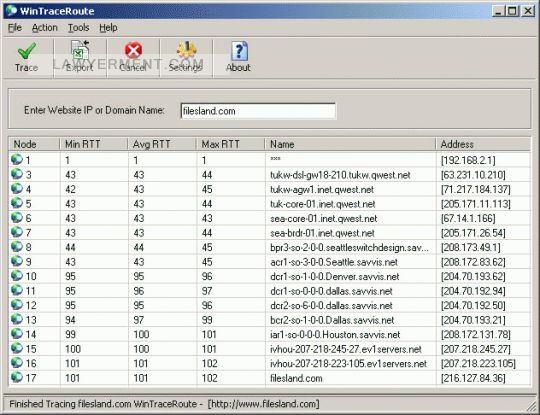Select the globe icon for node 11

pyautogui.click(x=17, y=290)
